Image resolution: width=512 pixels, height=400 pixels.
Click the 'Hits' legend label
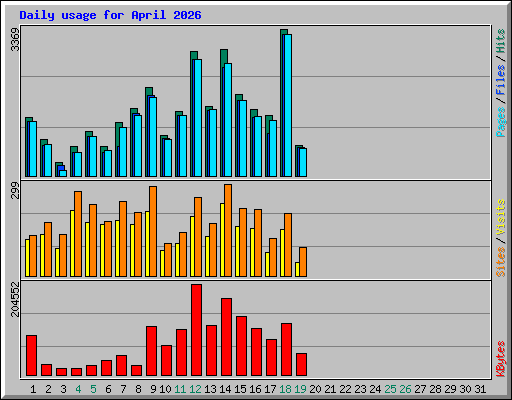501,41
